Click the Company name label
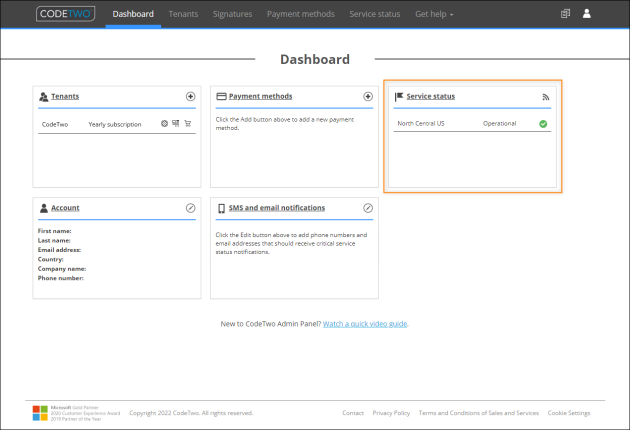Screen dimensions: 630x430 [x=62, y=269]
